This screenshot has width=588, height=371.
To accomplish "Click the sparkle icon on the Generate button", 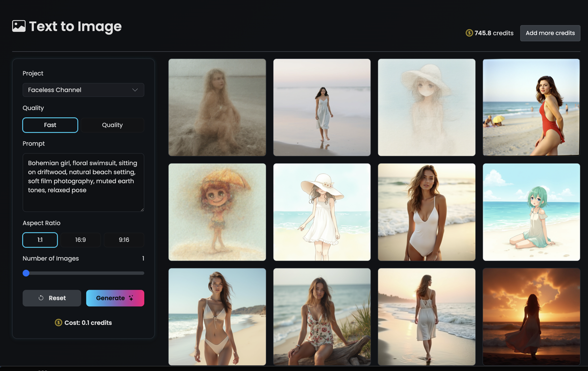I will coord(130,298).
